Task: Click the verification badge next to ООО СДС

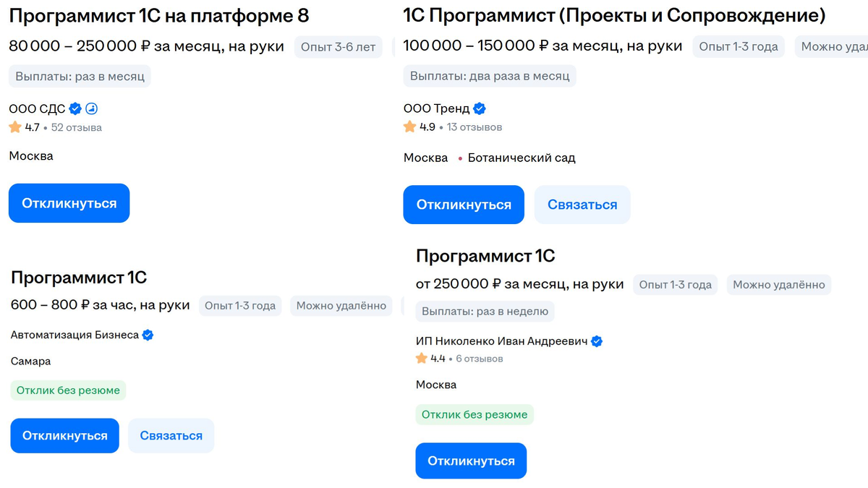Action: (x=75, y=109)
